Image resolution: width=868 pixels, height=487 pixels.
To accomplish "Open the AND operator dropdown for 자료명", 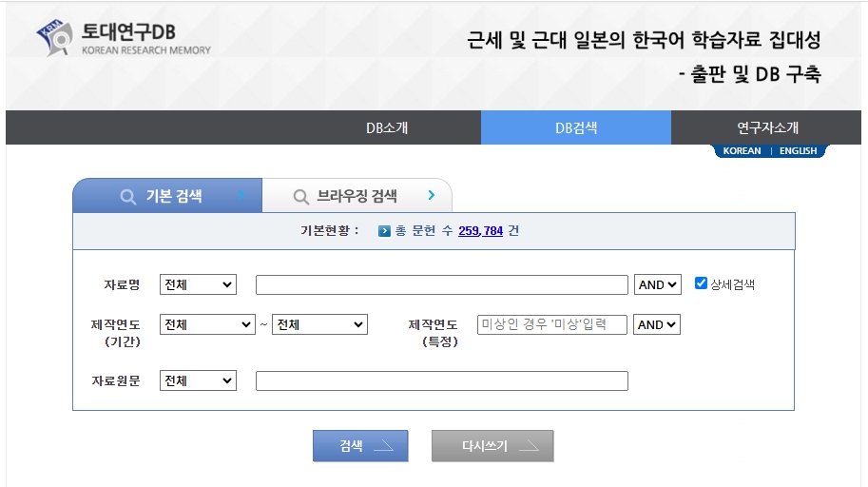I will tap(658, 284).
